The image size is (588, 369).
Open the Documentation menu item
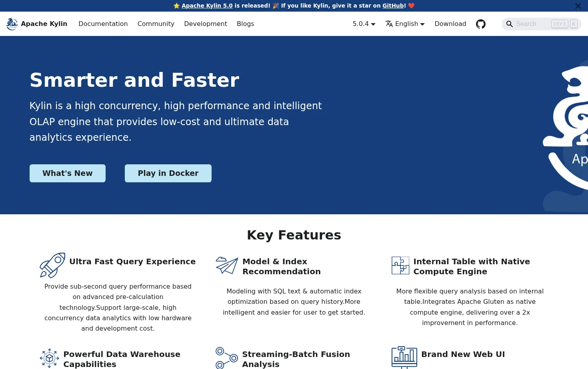click(x=103, y=24)
